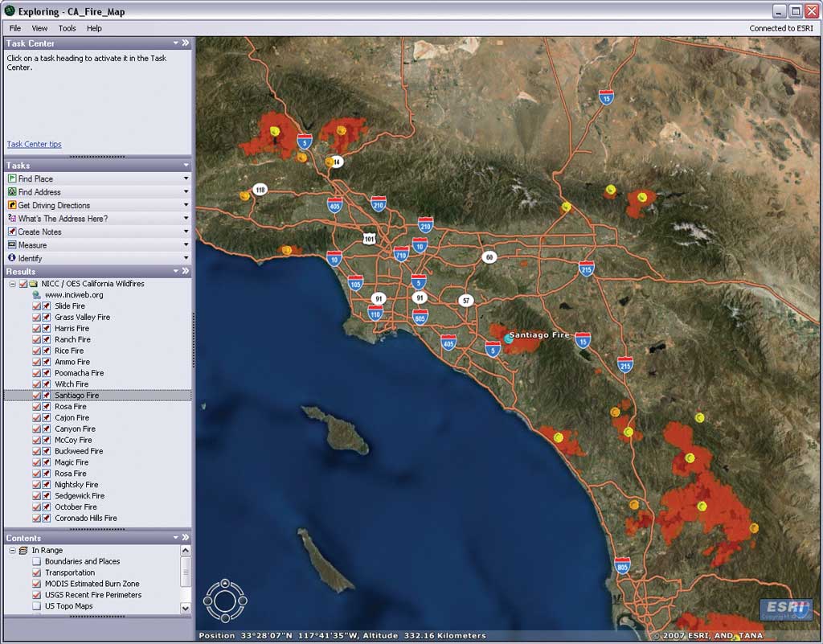Uncheck the Ammo Fire checkbox
823x644 pixels.
coord(37,362)
